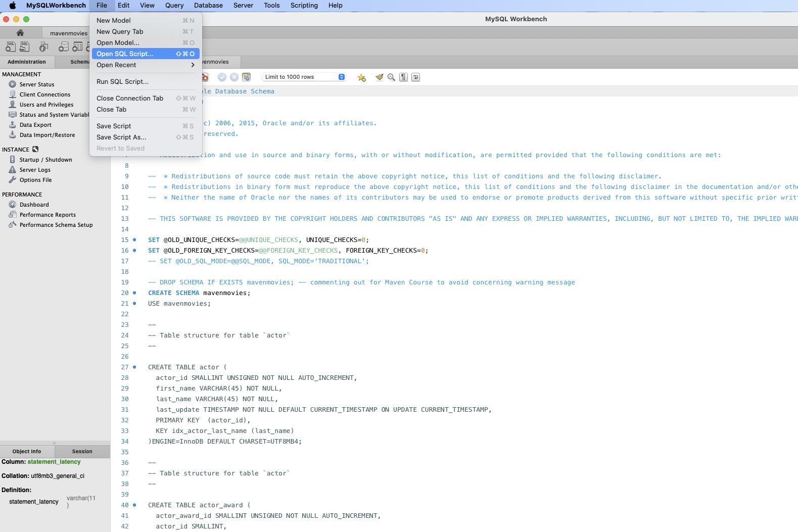Screen dimensions: 798x532
Task: Open Options File item
Action: [x=35, y=180]
